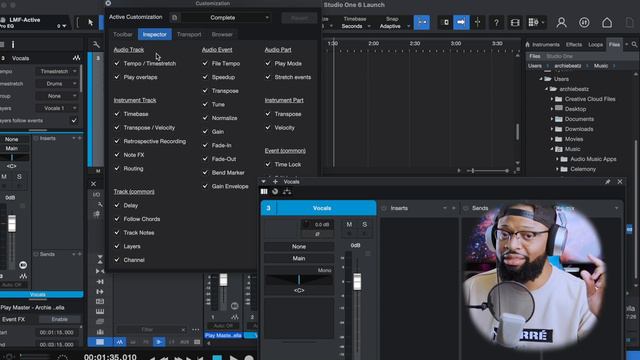Toggle Bend Marker checkbox
The height and width of the screenshot is (360, 640).
pyautogui.click(x=205, y=173)
